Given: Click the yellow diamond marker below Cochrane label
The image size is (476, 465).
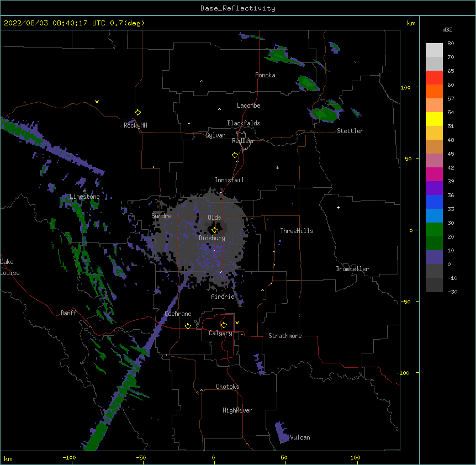Looking at the screenshot, I should (188, 326).
